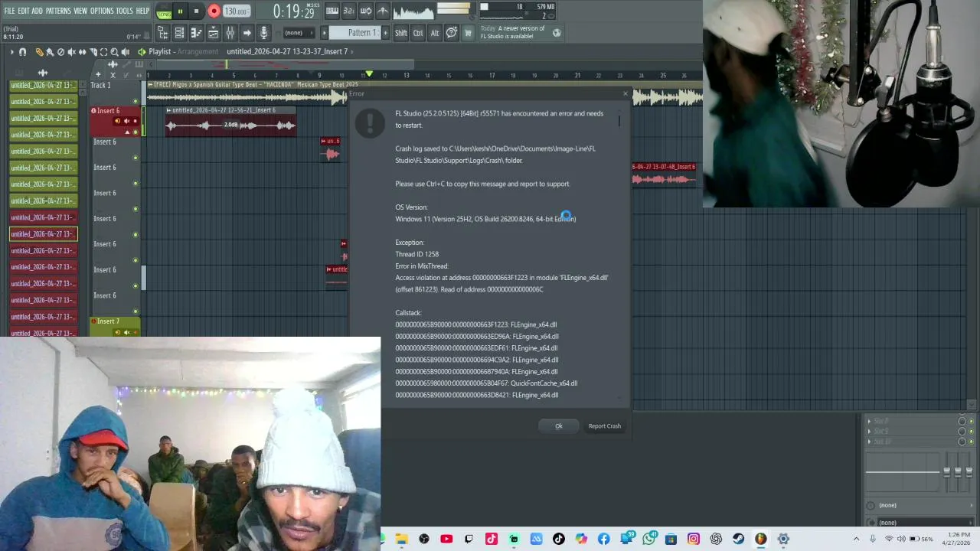Open the PATTERNS menu
The image size is (980, 551).
coord(58,11)
